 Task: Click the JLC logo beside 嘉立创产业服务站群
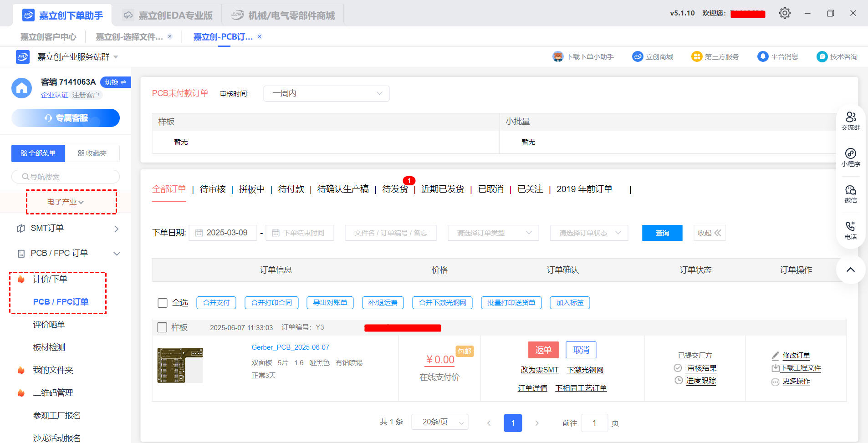pyautogui.click(x=23, y=56)
